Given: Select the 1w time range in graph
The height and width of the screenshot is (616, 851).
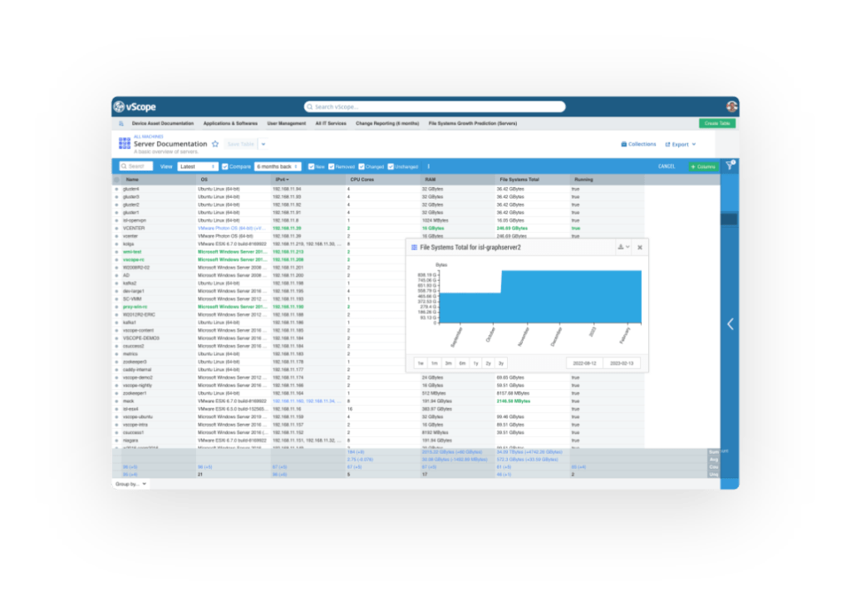Looking at the screenshot, I should [421, 363].
